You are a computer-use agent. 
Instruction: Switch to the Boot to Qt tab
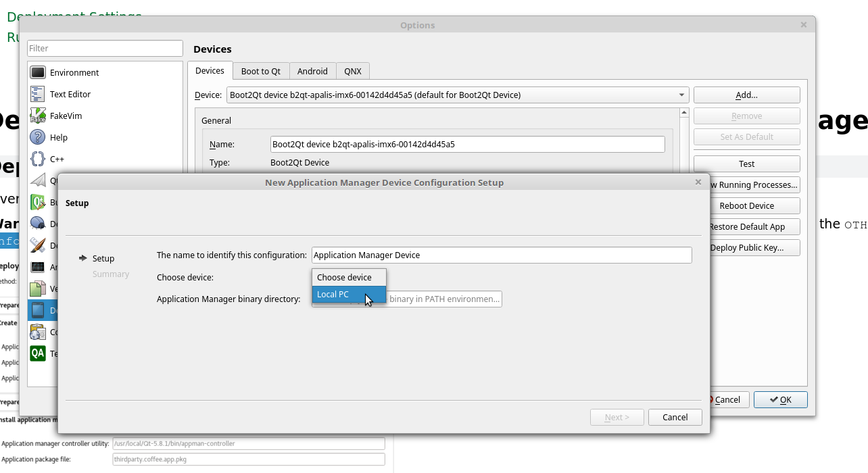260,71
